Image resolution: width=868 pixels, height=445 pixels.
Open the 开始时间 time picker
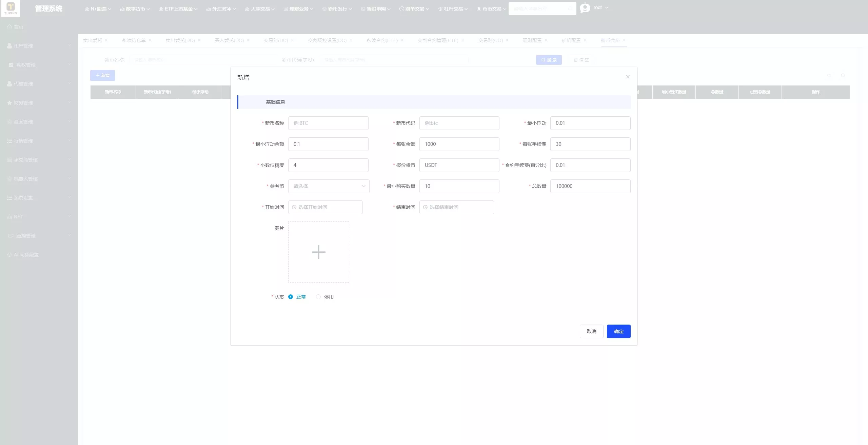[325, 207]
